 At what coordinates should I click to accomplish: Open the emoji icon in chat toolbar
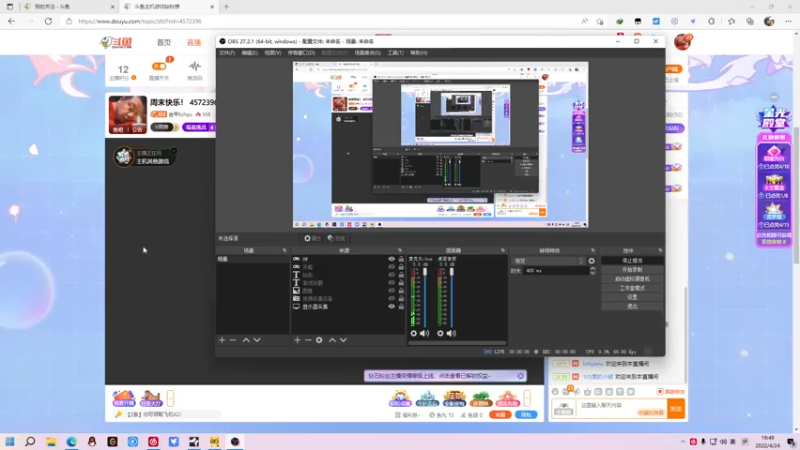[x=555, y=391]
